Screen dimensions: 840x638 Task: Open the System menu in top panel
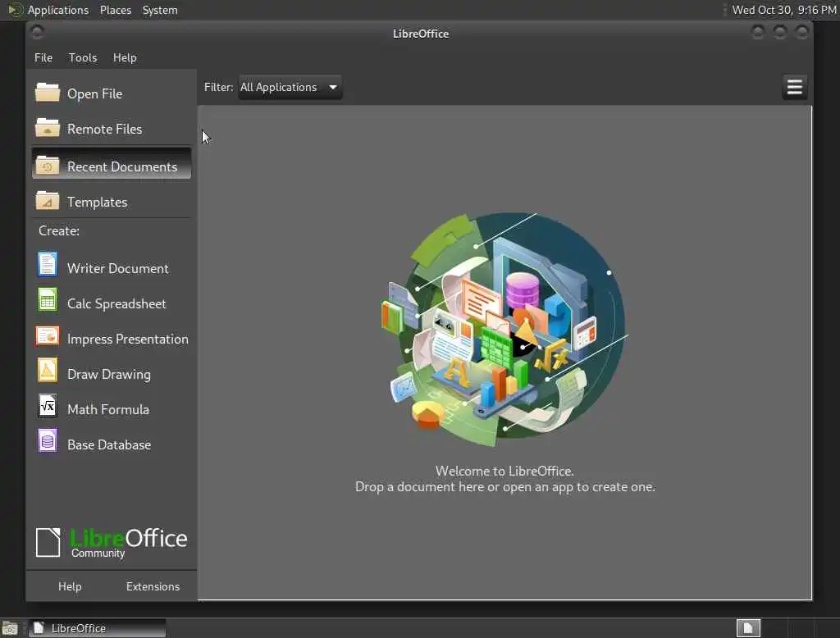click(160, 10)
